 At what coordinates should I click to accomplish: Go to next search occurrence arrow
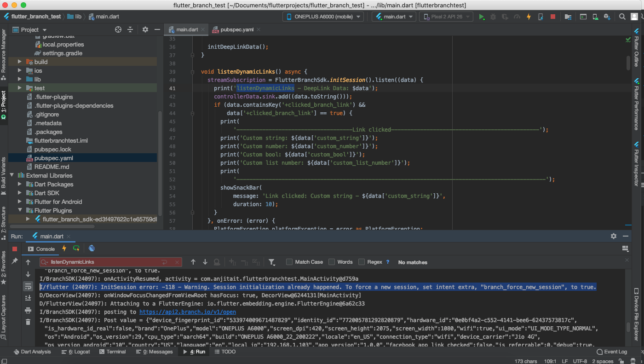tap(205, 262)
